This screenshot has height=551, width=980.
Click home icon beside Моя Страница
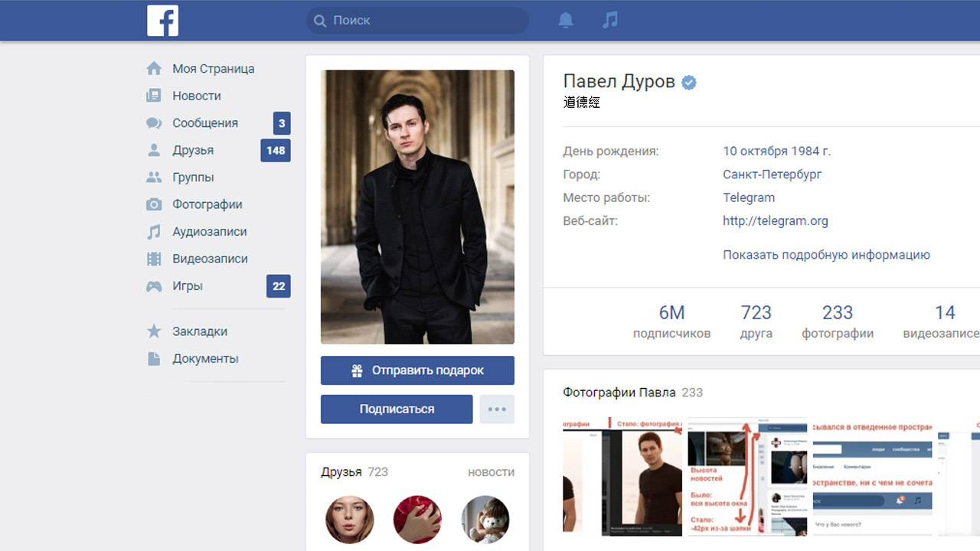(x=154, y=69)
